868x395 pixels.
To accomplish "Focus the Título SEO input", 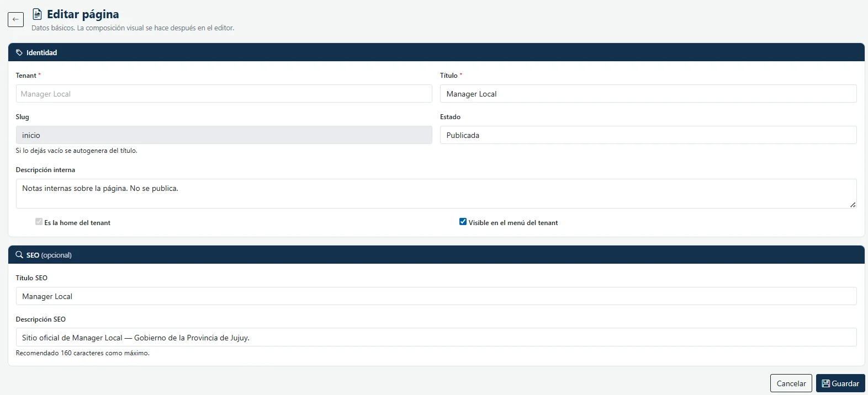I will [436, 296].
